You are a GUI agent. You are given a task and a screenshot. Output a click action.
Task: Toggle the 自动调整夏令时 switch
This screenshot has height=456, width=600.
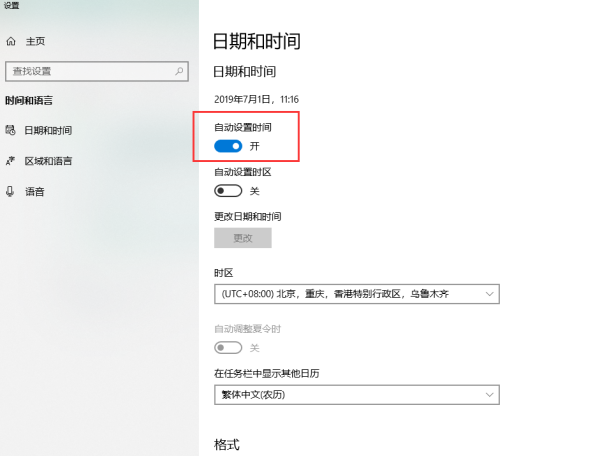tap(228, 347)
